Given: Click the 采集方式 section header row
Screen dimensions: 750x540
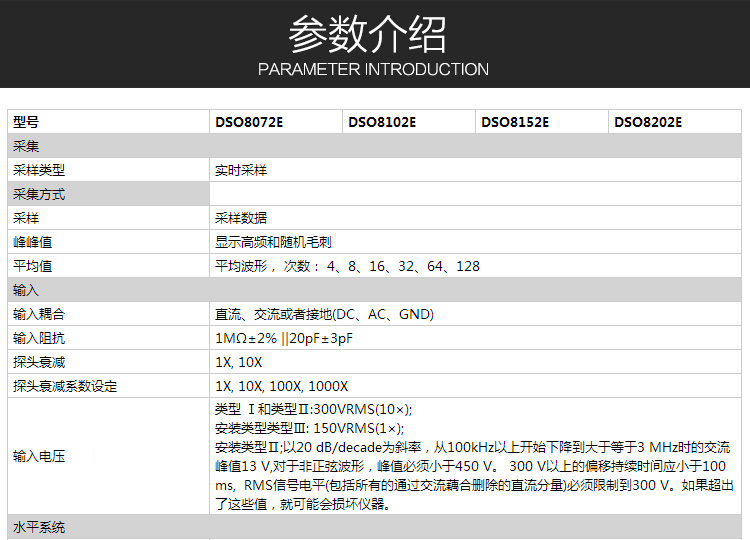Looking at the screenshot, I should (x=39, y=194).
